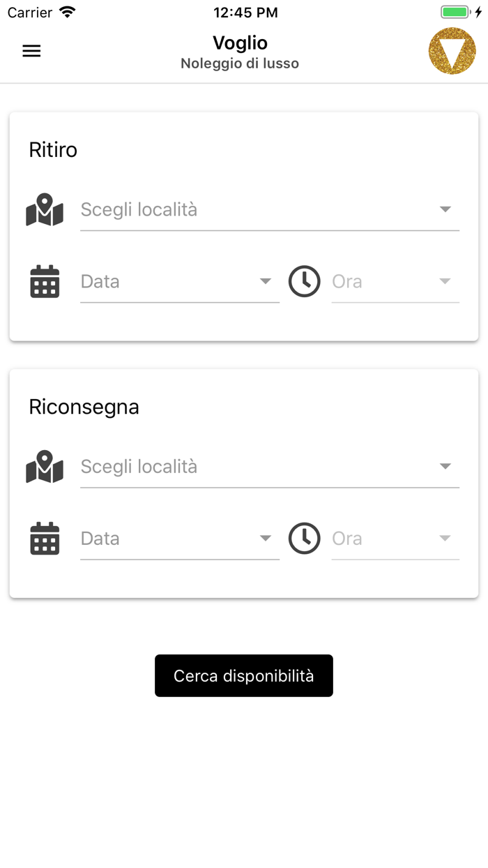Click the map location icon in Riconsegna section
Viewport: 488px width, 868px height.
pos(45,466)
